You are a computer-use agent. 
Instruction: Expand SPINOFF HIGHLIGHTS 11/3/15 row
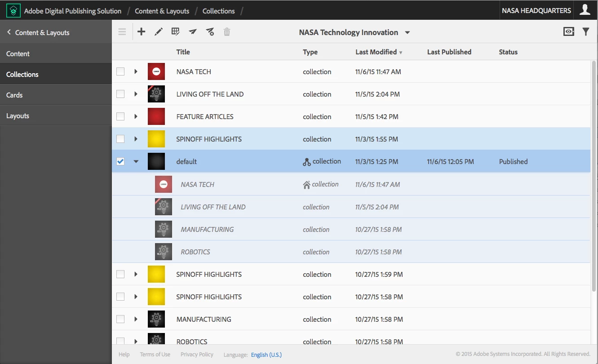pos(136,139)
